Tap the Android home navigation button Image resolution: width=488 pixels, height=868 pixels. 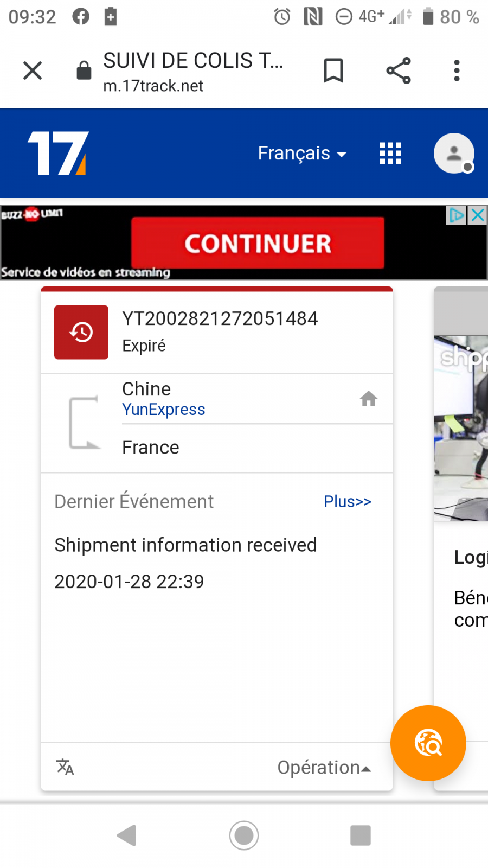244,835
